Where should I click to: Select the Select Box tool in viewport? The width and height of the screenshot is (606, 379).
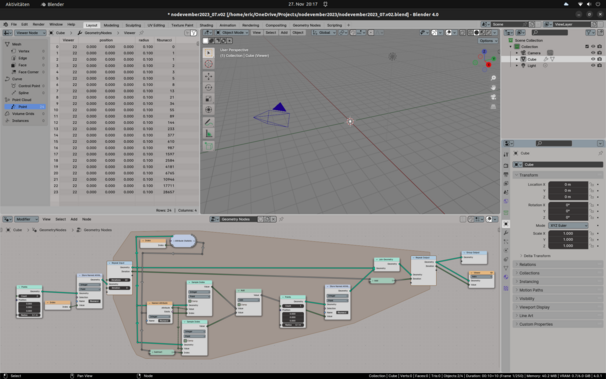pyautogui.click(x=208, y=53)
